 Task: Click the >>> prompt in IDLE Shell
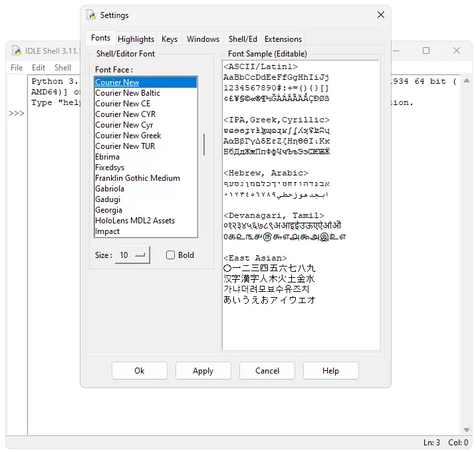(17, 113)
